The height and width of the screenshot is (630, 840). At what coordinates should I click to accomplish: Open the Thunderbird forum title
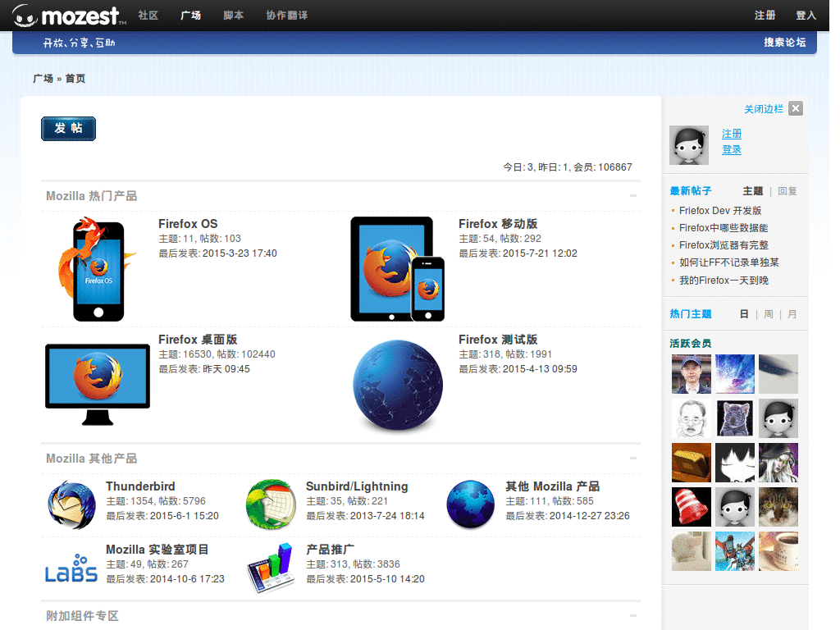coord(140,486)
